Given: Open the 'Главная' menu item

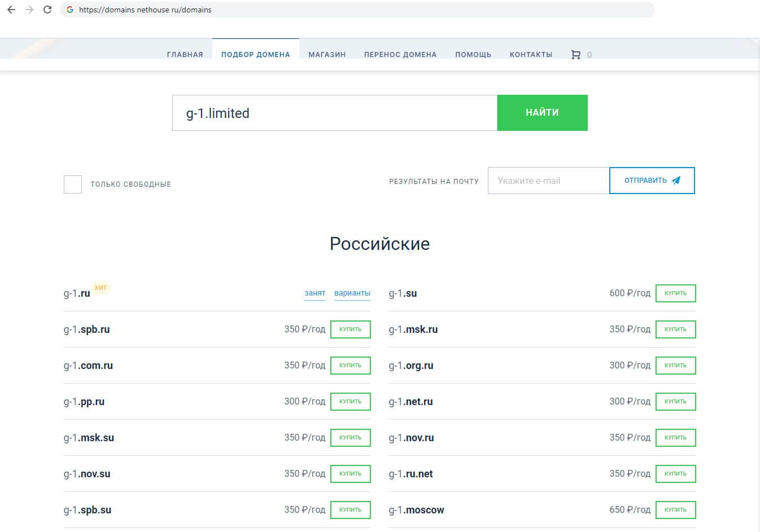Looking at the screenshot, I should click(x=185, y=55).
